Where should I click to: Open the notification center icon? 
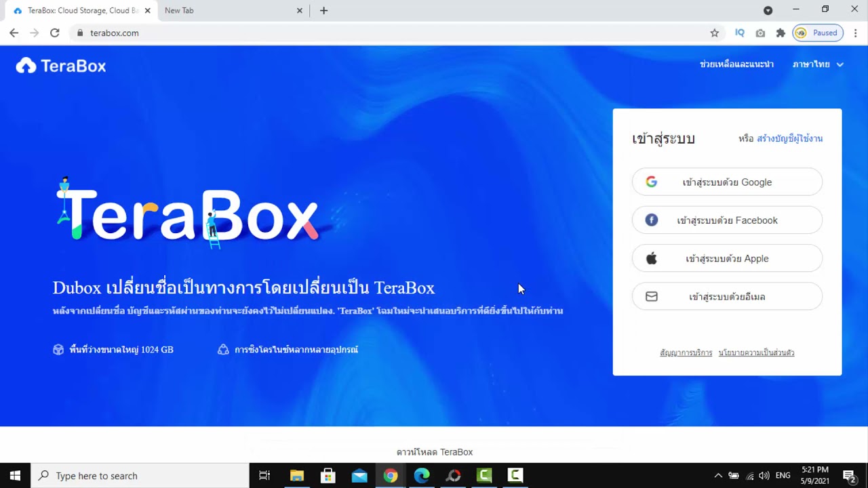coord(849,476)
